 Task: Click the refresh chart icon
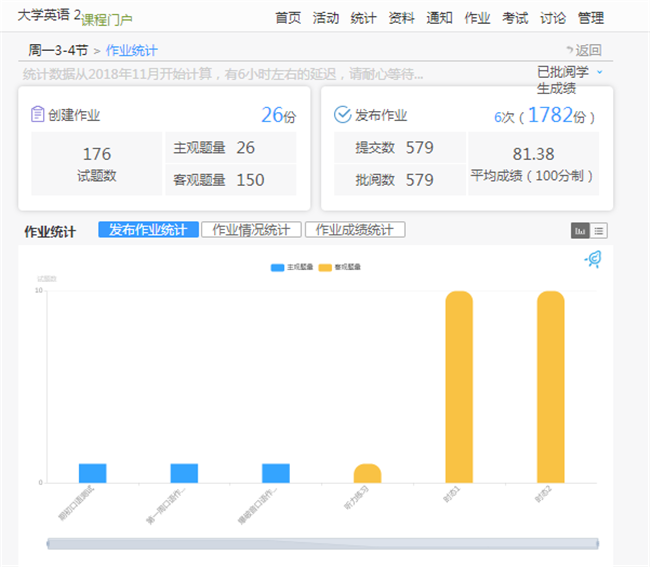point(593,259)
